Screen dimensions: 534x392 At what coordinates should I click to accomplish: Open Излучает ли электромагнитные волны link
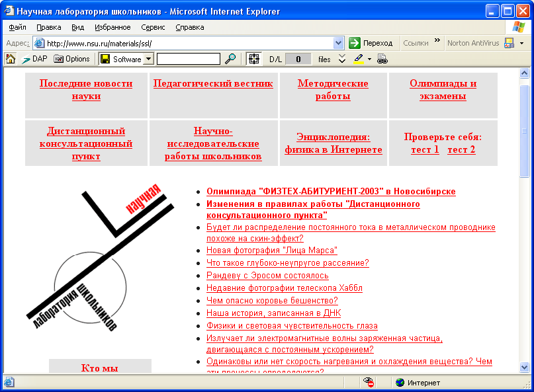point(324,344)
